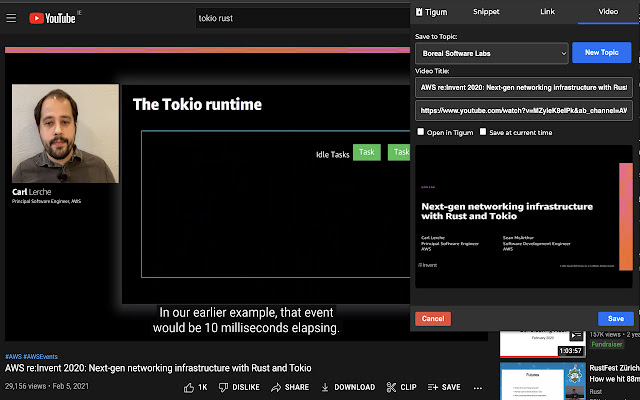Image resolution: width=640 pixels, height=400 pixels.
Task: Save the video to Tigum
Action: click(616, 319)
